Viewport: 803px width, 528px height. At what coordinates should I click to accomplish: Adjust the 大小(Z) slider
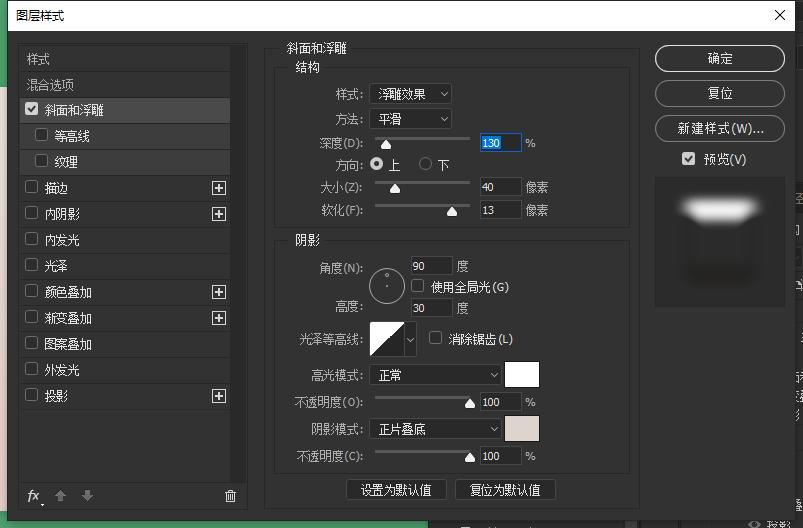click(x=395, y=189)
